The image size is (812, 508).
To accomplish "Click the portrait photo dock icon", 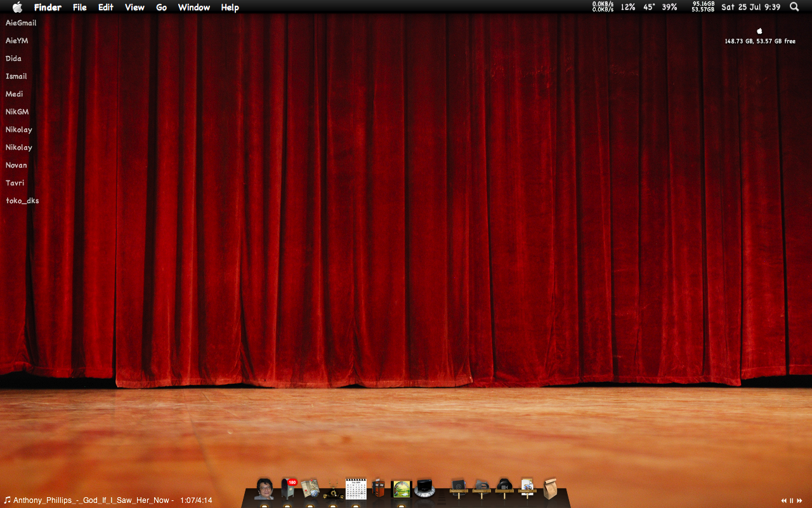I will point(264,489).
